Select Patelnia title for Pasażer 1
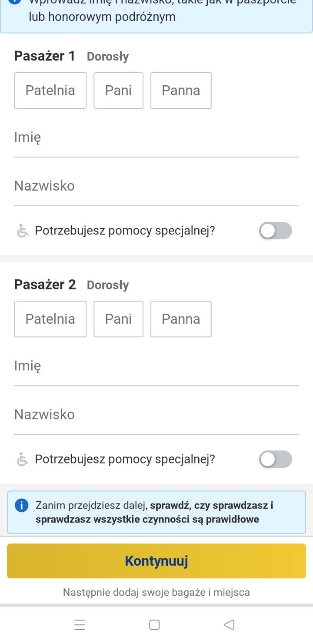 (50, 91)
